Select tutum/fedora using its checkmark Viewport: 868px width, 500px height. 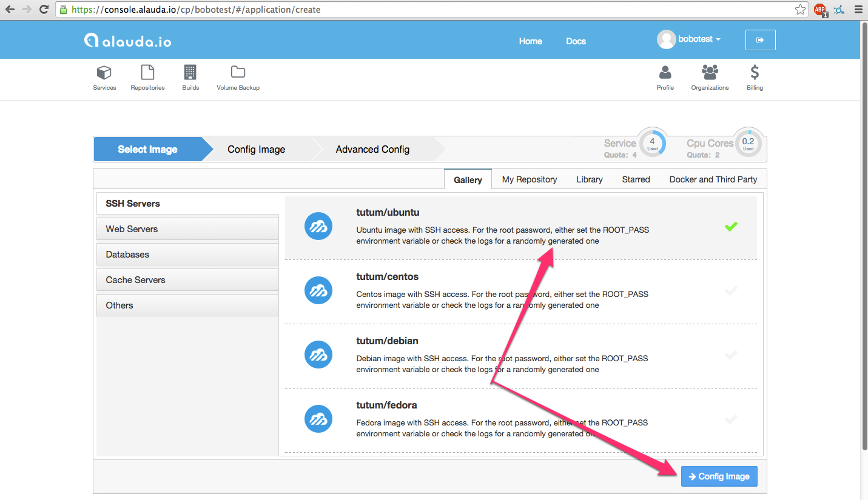(x=731, y=419)
